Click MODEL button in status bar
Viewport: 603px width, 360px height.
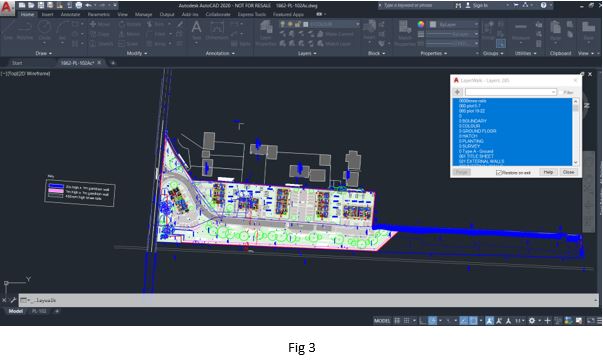[382, 320]
